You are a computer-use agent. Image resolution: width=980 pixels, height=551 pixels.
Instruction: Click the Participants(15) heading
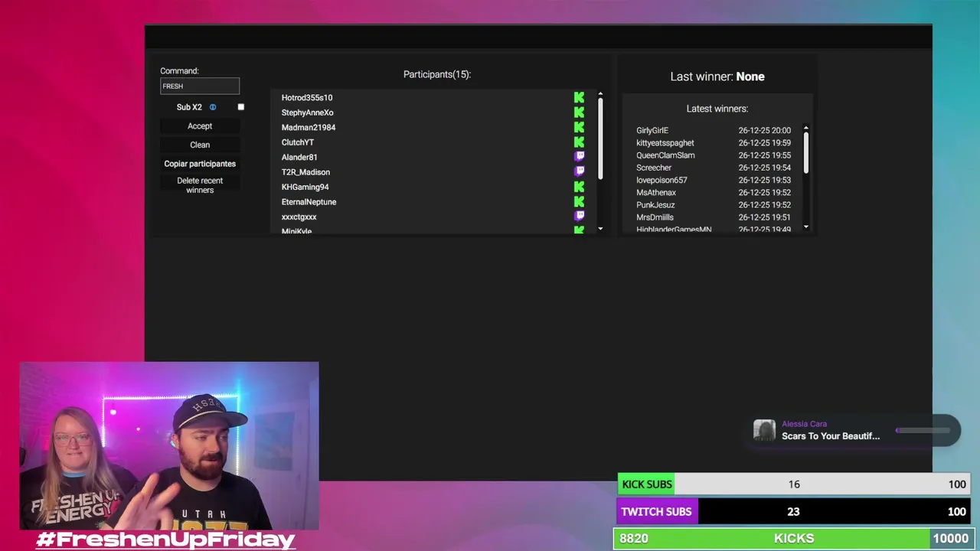(437, 74)
